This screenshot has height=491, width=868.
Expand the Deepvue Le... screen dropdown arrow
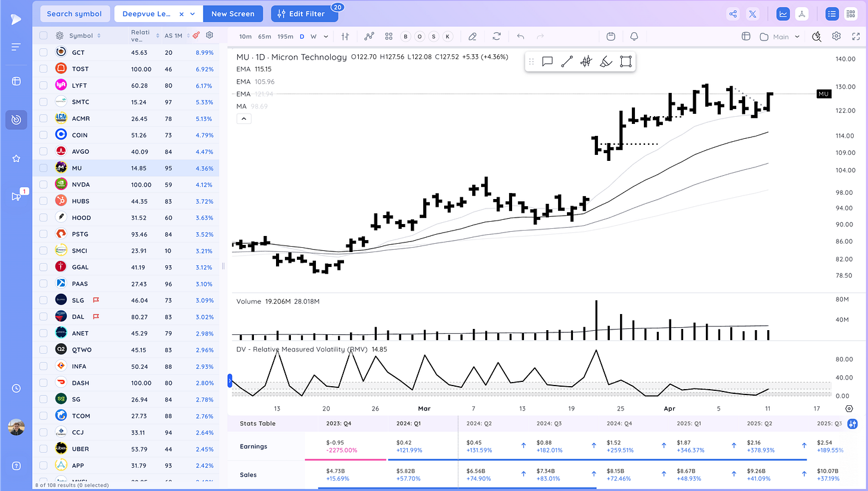pyautogui.click(x=192, y=14)
